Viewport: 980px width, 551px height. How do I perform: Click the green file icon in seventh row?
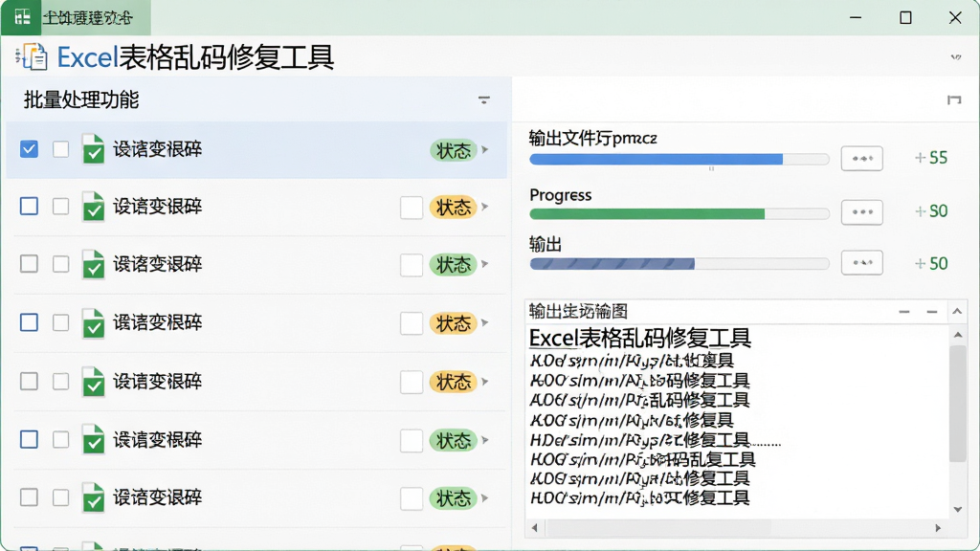click(93, 497)
